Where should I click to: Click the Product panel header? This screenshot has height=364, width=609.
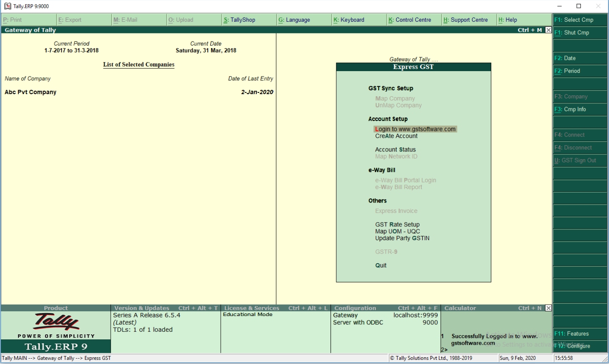coord(56,308)
